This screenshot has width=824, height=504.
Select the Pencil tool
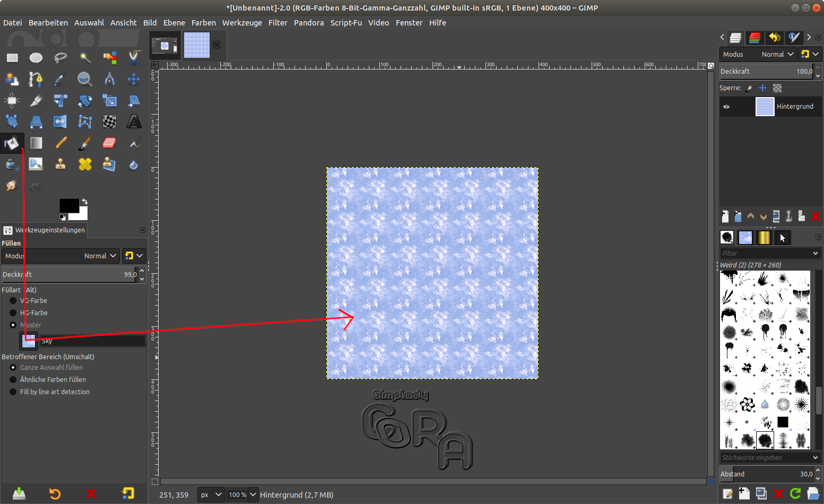61,143
